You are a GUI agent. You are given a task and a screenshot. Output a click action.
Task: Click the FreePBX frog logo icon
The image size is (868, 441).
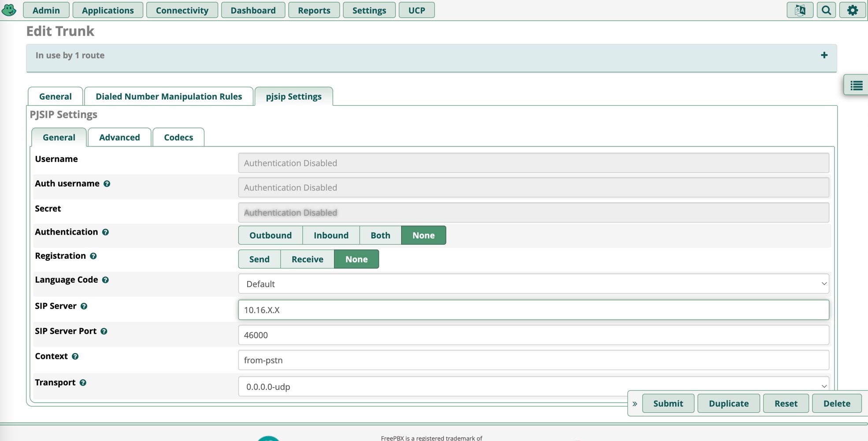[x=9, y=10]
